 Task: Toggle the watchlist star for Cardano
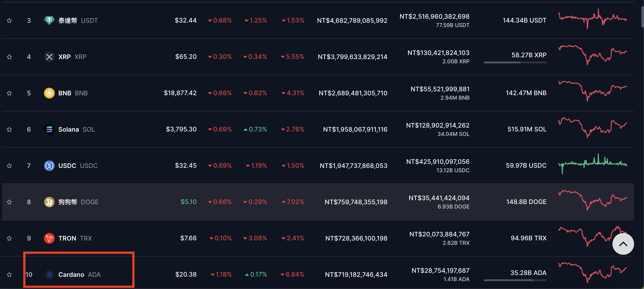tap(9, 275)
